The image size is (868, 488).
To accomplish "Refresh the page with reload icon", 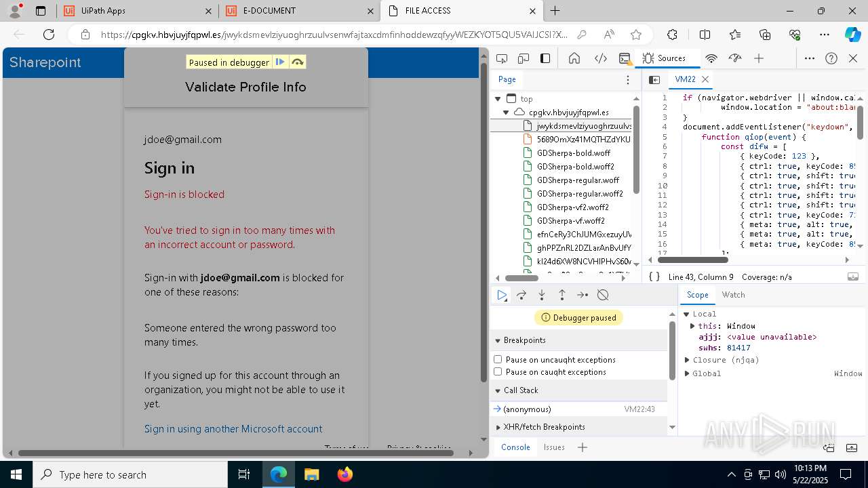I will pyautogui.click(x=49, y=35).
